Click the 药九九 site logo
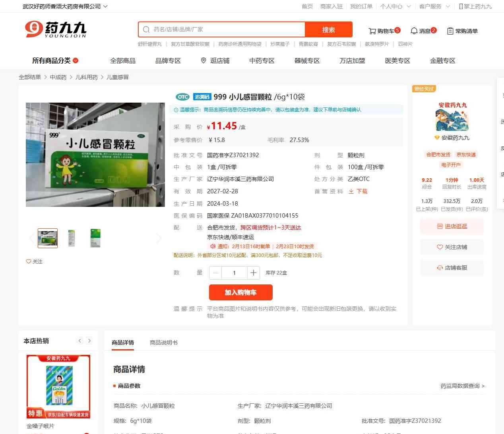504x434 pixels. coord(56,29)
